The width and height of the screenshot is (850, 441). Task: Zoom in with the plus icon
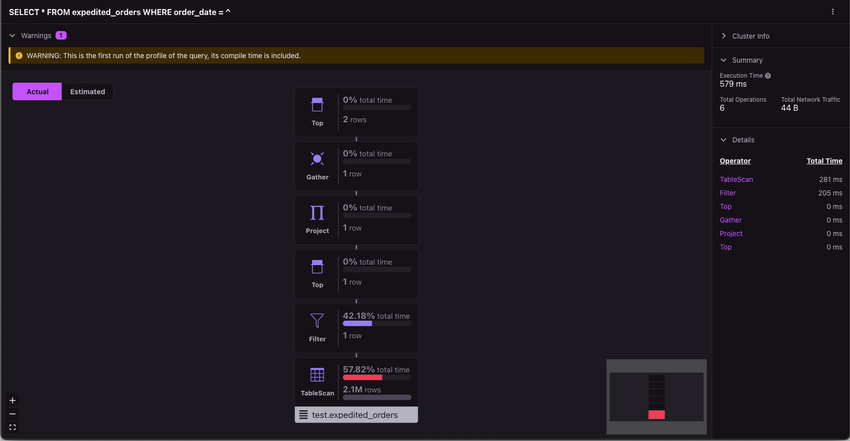(12, 400)
